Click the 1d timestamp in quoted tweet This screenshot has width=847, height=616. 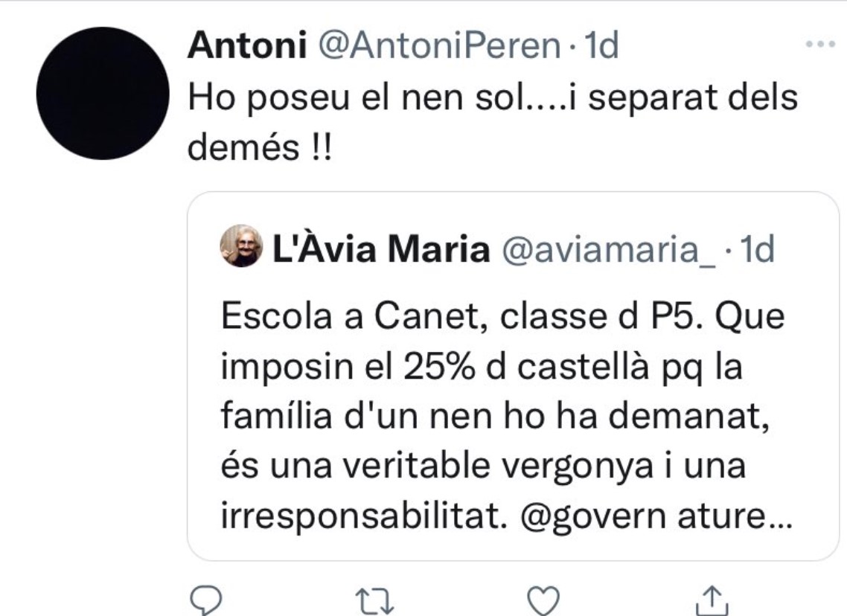pyautogui.click(x=758, y=251)
